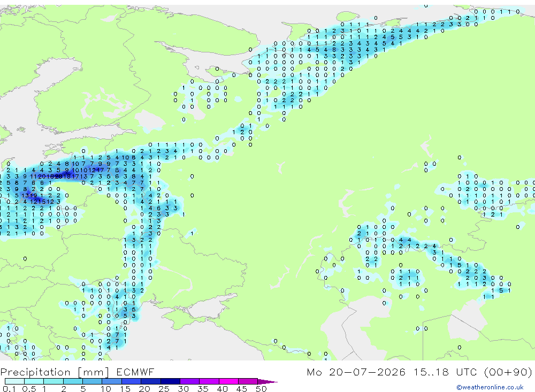Click the legend scale label '0.5'
535x392 pixels.
click(x=29, y=389)
